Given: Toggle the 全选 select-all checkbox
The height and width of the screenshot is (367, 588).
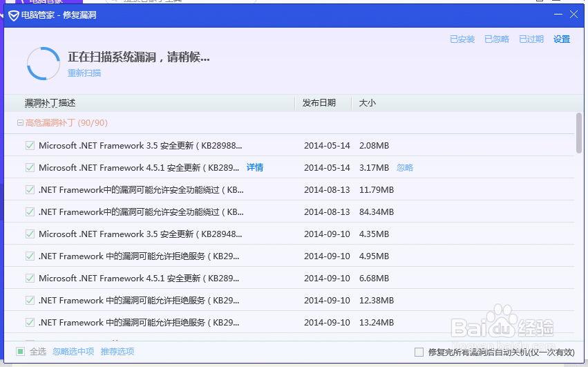Looking at the screenshot, I should (x=20, y=352).
